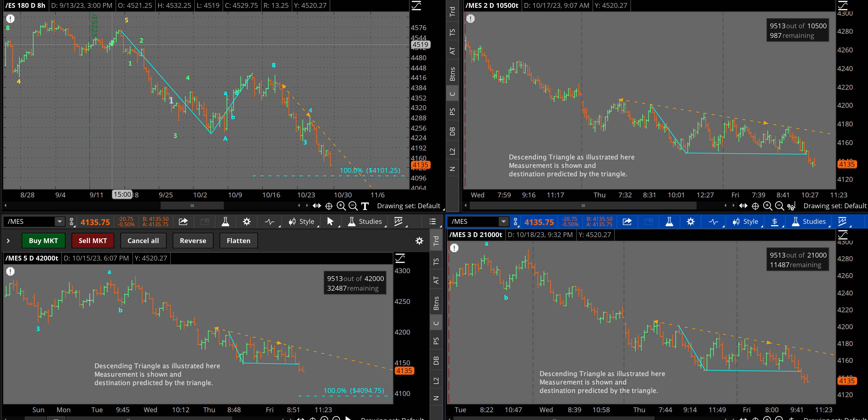Screen dimensions: 868x420
Task: Open the symbol dropdown arrow on left /MES toolbar
Action: click(59, 221)
